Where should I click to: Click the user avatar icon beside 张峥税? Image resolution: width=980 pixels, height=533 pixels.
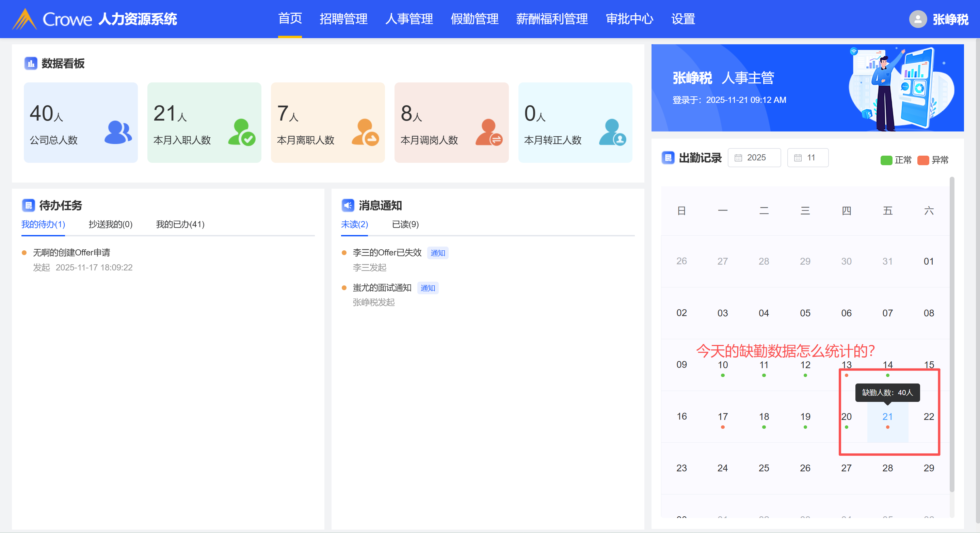pyautogui.click(x=918, y=19)
